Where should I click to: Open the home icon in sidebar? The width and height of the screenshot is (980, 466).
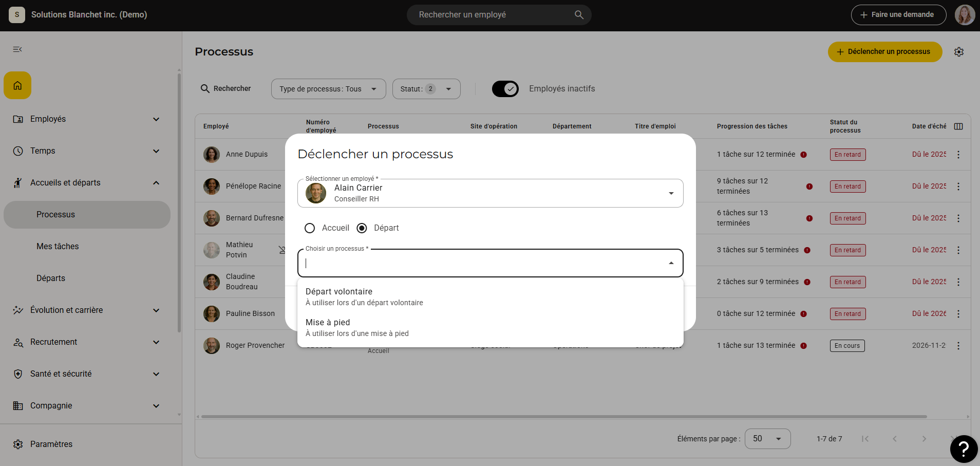pyautogui.click(x=17, y=85)
